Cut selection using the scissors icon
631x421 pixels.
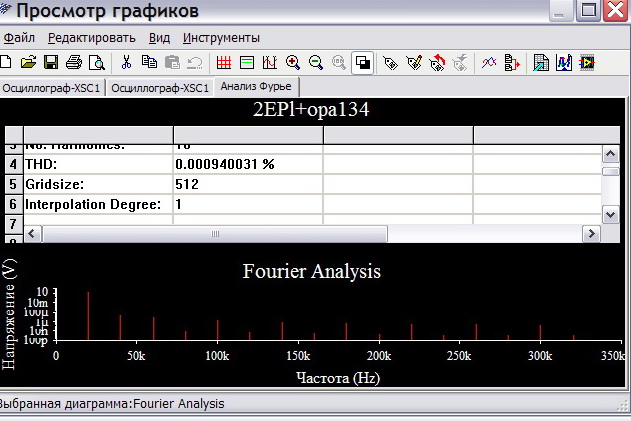point(127,63)
